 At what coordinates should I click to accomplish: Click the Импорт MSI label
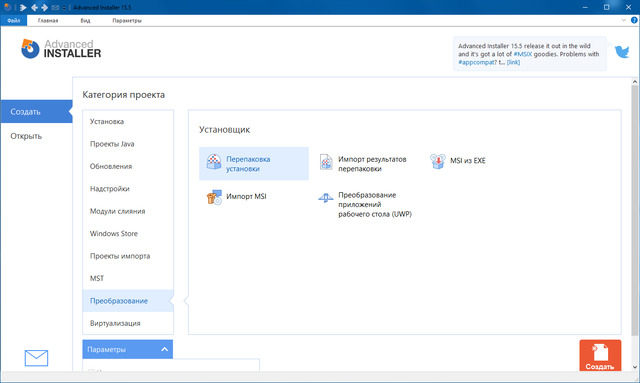[x=246, y=196]
